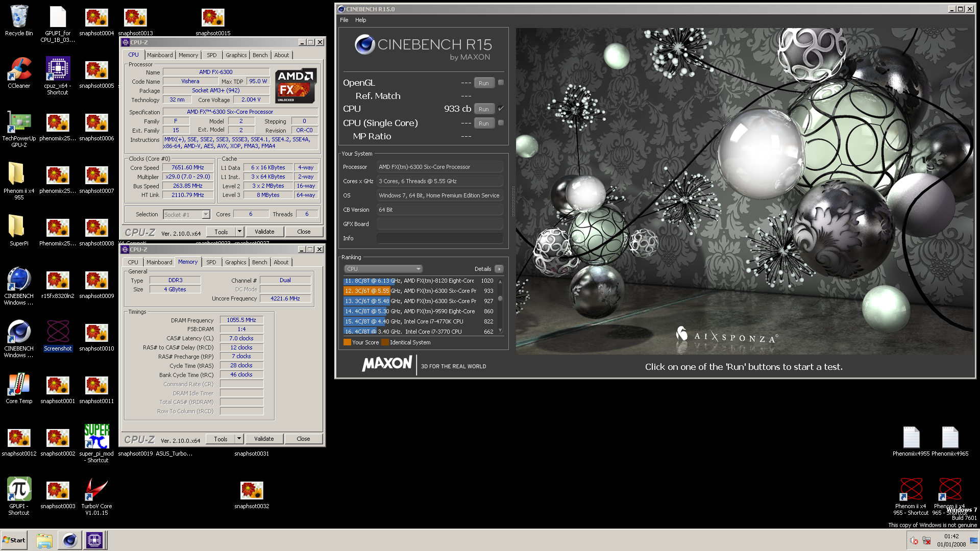
Task: Toggle the OpenGL test checkbox
Action: coord(501,83)
